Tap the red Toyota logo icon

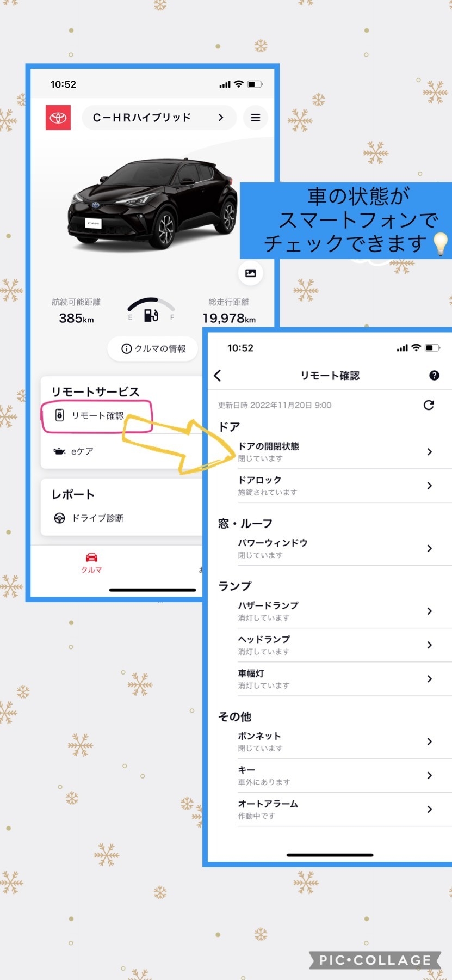pyautogui.click(x=58, y=118)
